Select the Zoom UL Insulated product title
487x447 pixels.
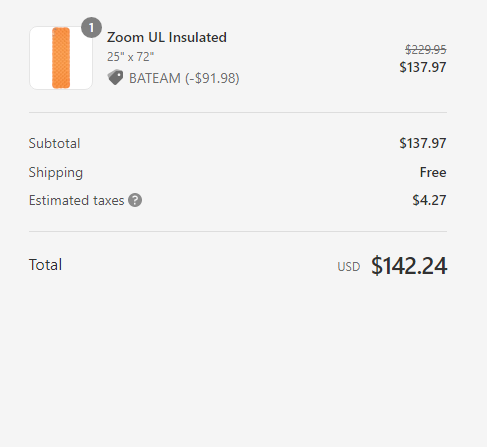pyautogui.click(x=167, y=37)
